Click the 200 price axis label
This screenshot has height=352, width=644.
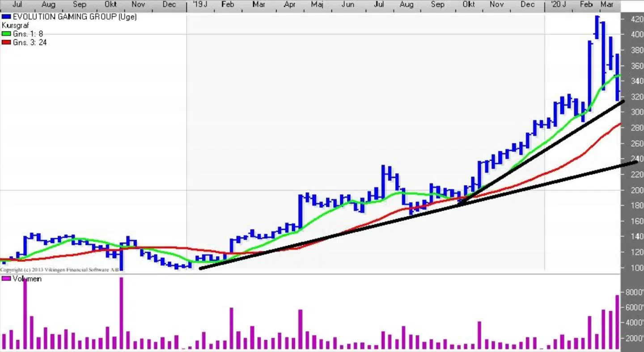(x=634, y=190)
